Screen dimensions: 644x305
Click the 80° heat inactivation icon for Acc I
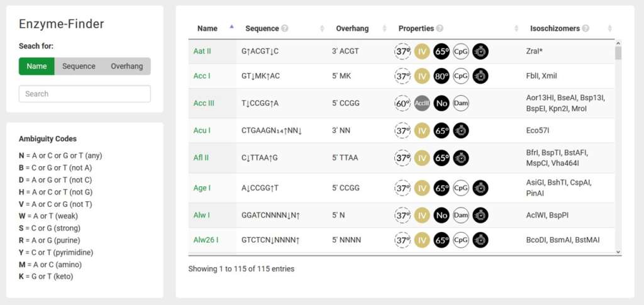tap(441, 76)
